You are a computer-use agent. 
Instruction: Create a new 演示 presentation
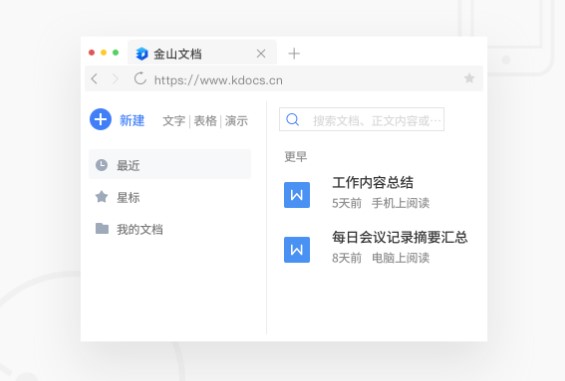pos(236,121)
